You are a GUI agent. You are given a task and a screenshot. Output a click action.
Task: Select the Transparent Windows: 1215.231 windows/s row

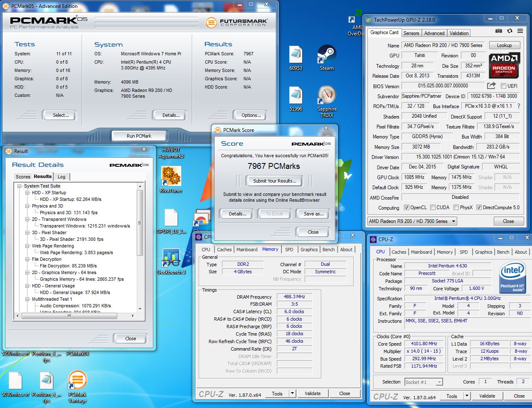pyautogui.click(x=85, y=226)
